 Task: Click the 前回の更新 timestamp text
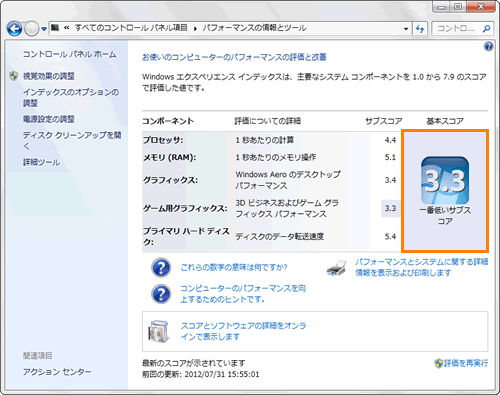tap(201, 374)
